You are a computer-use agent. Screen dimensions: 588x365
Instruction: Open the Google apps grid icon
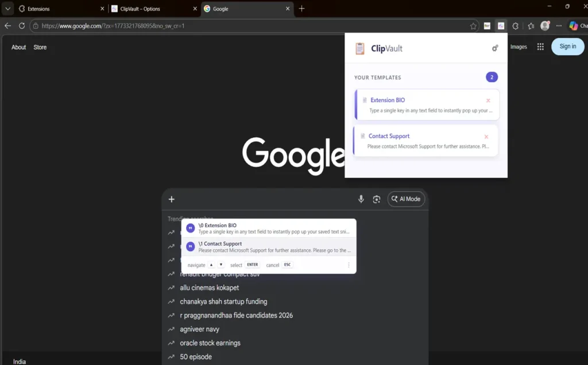[540, 46]
